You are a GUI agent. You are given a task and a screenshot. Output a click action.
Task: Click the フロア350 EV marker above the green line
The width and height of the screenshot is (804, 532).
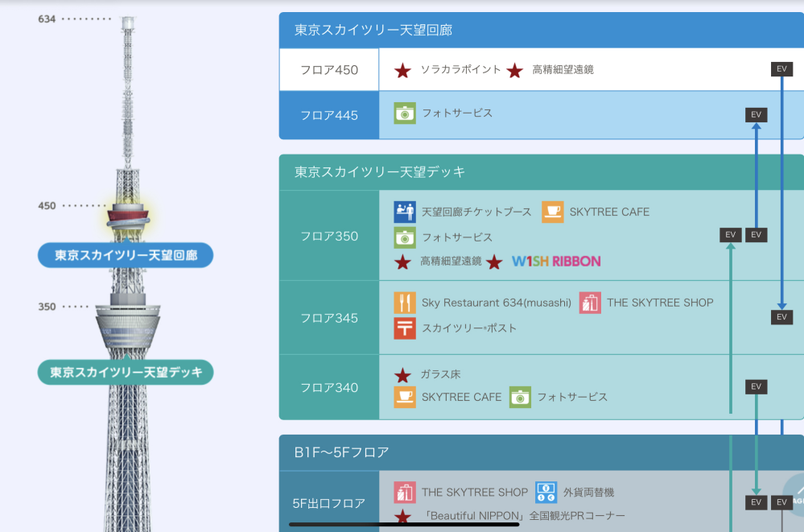click(x=730, y=234)
